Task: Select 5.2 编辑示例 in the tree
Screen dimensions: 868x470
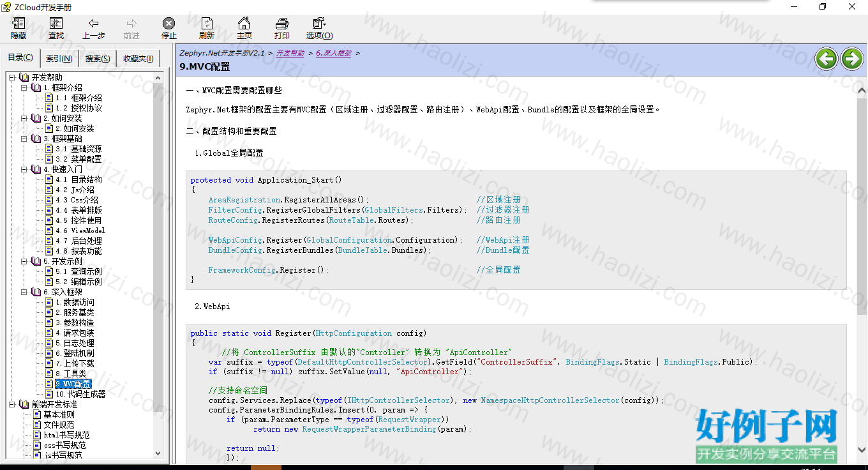Action: 79,282
